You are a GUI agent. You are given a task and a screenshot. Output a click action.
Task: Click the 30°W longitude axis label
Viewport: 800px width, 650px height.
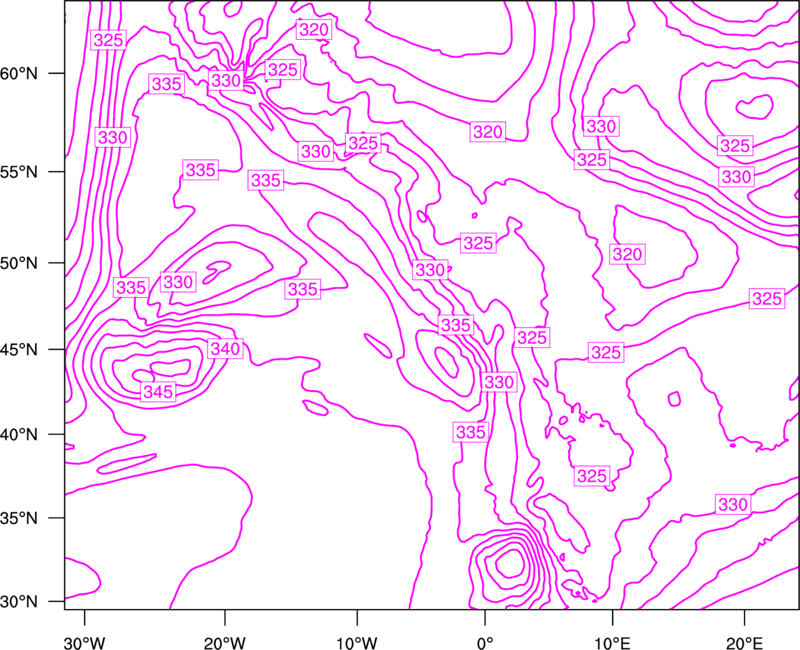pos(84,642)
